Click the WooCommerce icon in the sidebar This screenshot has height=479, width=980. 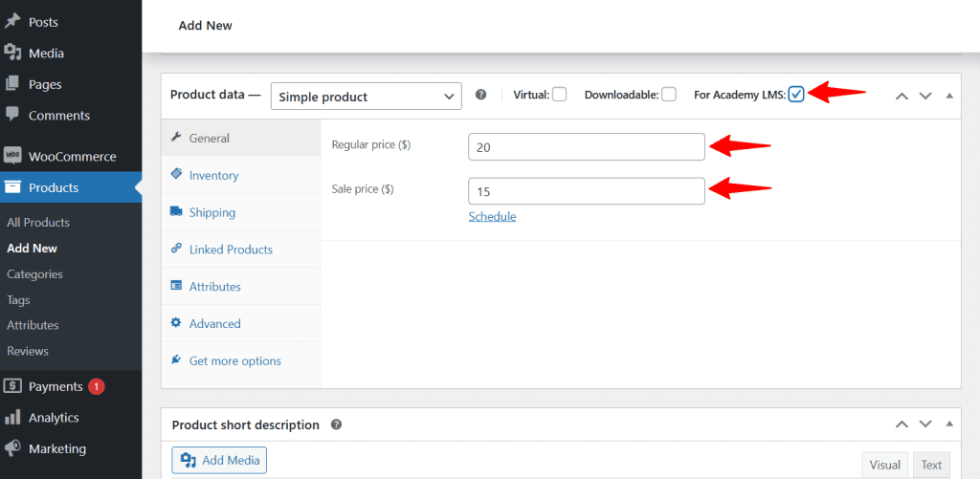click(13, 156)
